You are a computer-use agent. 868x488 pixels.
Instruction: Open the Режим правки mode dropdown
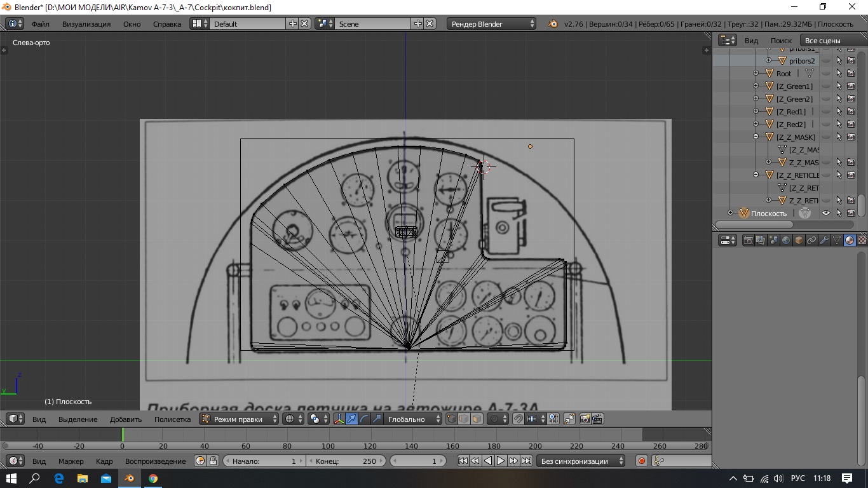pyautogui.click(x=239, y=419)
